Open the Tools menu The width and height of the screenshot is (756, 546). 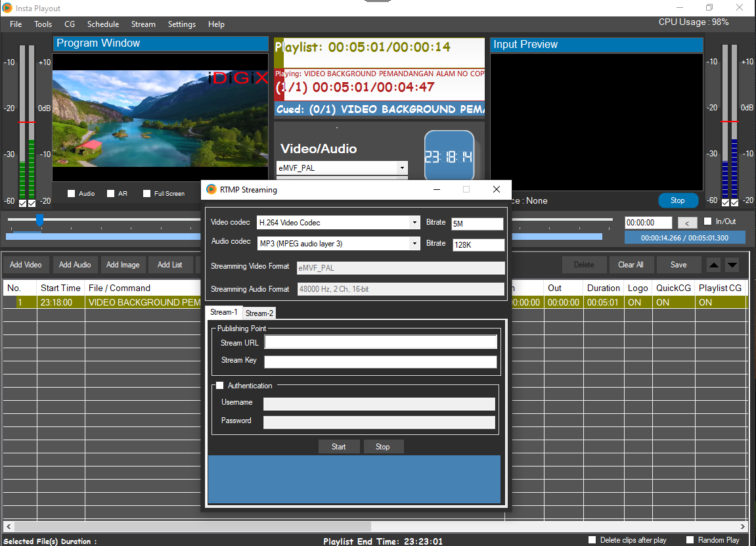[43, 24]
